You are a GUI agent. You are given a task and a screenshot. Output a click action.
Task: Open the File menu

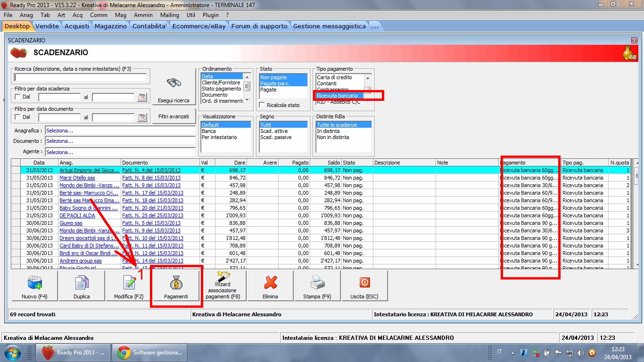[x=8, y=15]
